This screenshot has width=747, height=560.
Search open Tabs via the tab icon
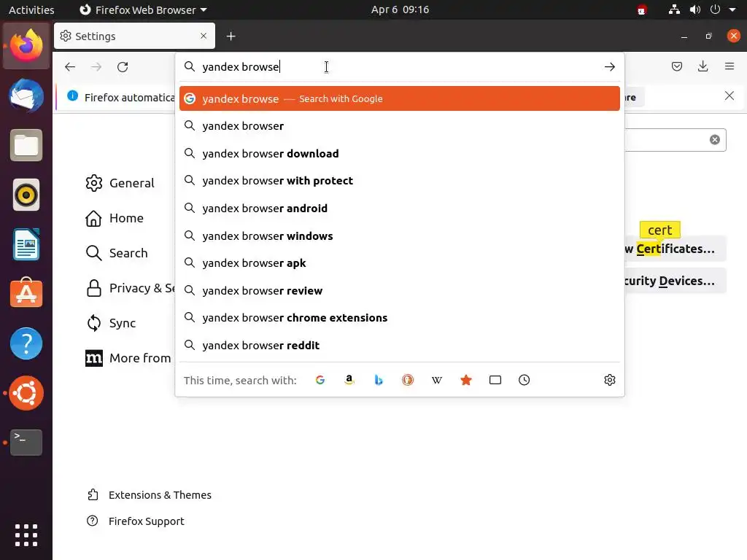coord(495,380)
